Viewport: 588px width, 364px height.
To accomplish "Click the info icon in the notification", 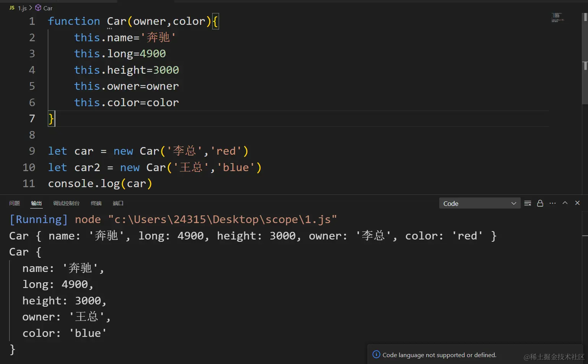I will 376,354.
